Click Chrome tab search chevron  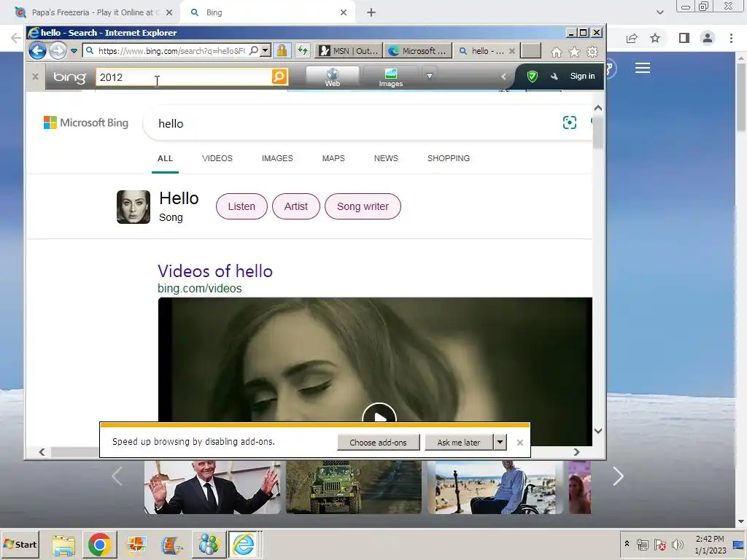click(x=659, y=12)
